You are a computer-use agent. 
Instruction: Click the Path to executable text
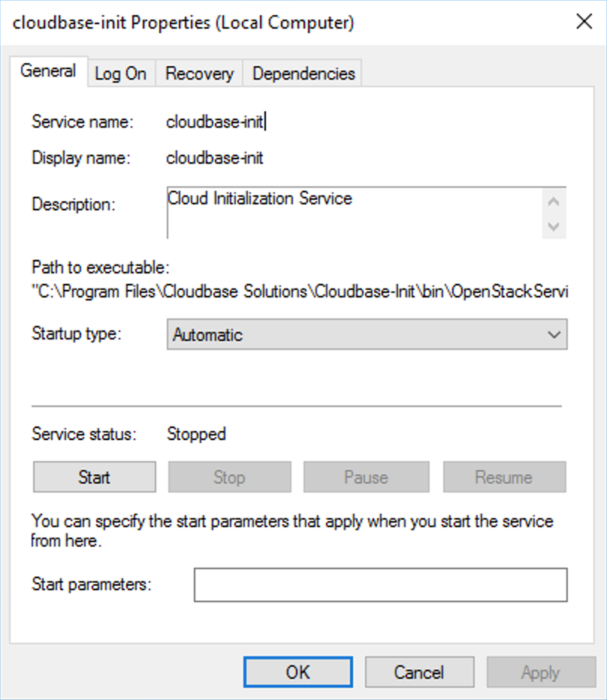point(299,293)
